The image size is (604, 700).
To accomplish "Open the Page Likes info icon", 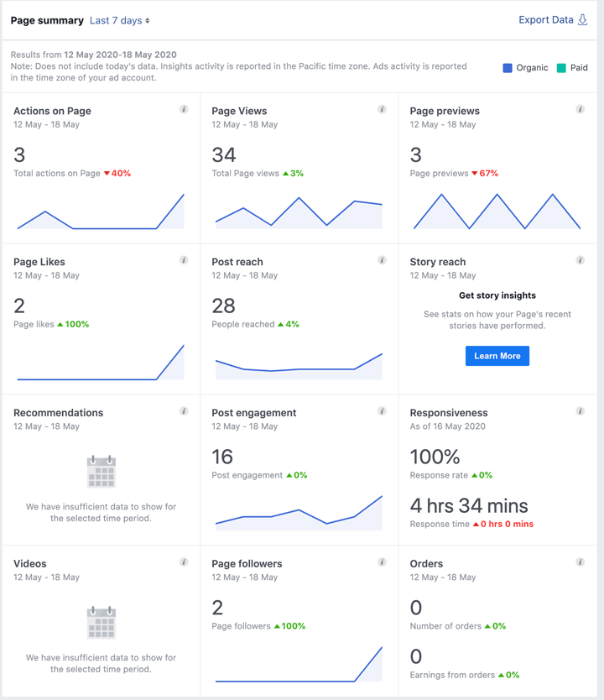I will tap(183, 259).
